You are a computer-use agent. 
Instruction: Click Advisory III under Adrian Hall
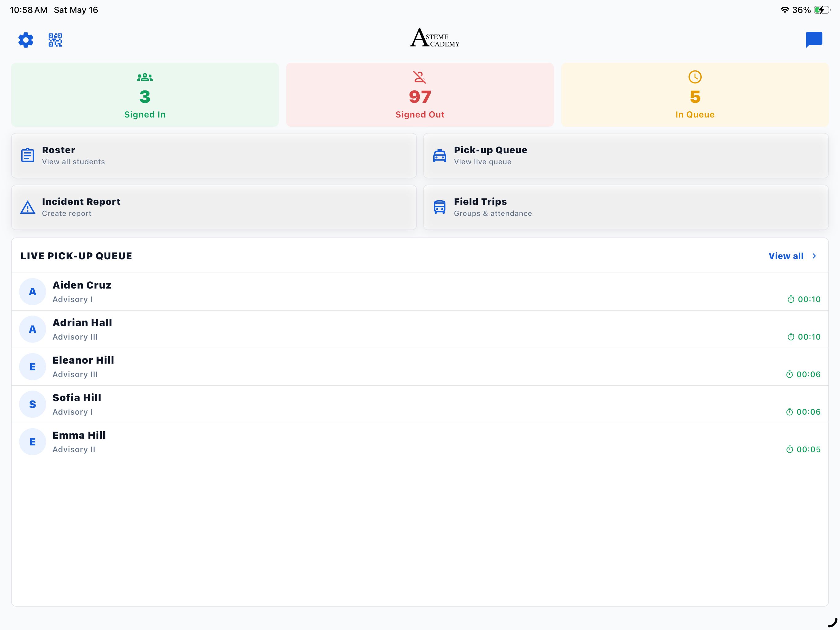(75, 337)
